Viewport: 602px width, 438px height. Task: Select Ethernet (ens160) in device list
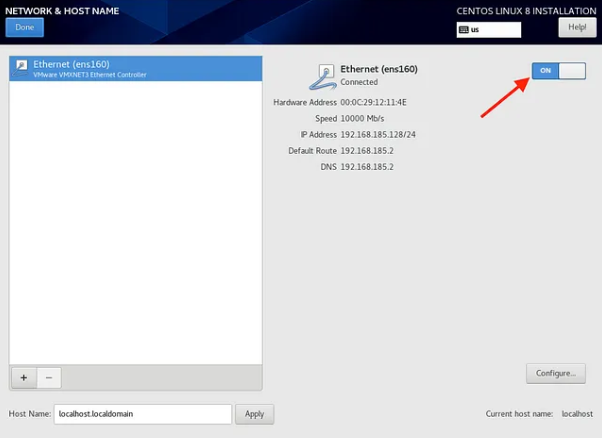point(136,68)
